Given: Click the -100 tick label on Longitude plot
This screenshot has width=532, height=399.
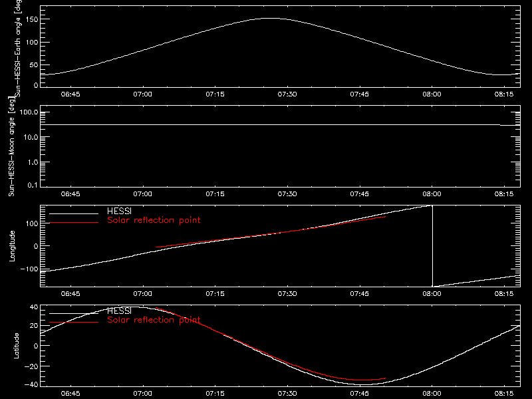Looking at the screenshot, I should tap(29, 269).
